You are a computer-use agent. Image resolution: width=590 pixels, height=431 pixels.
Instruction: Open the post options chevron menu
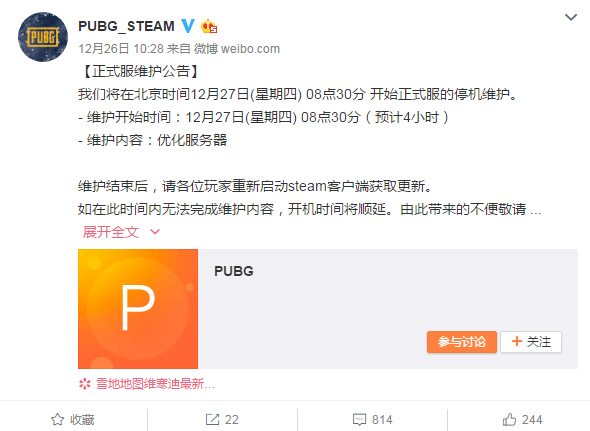point(571,17)
